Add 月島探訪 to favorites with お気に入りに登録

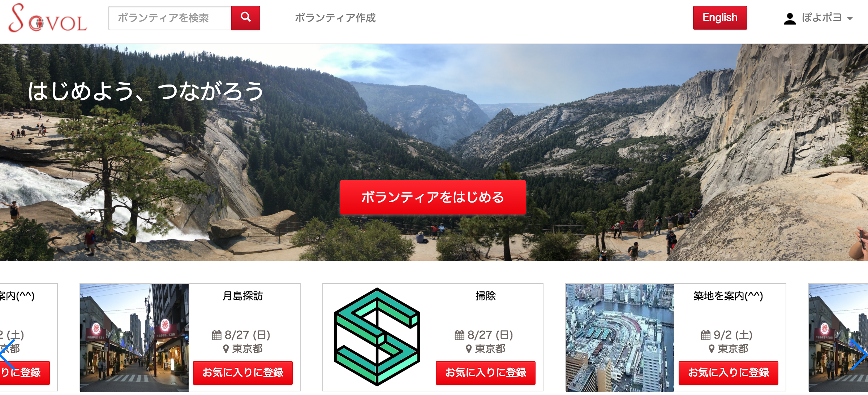tap(243, 373)
